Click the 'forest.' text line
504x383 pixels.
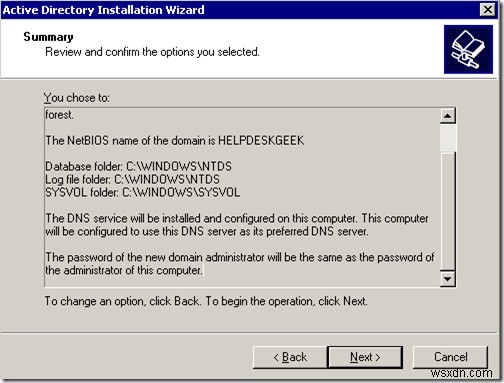pyautogui.click(x=59, y=115)
